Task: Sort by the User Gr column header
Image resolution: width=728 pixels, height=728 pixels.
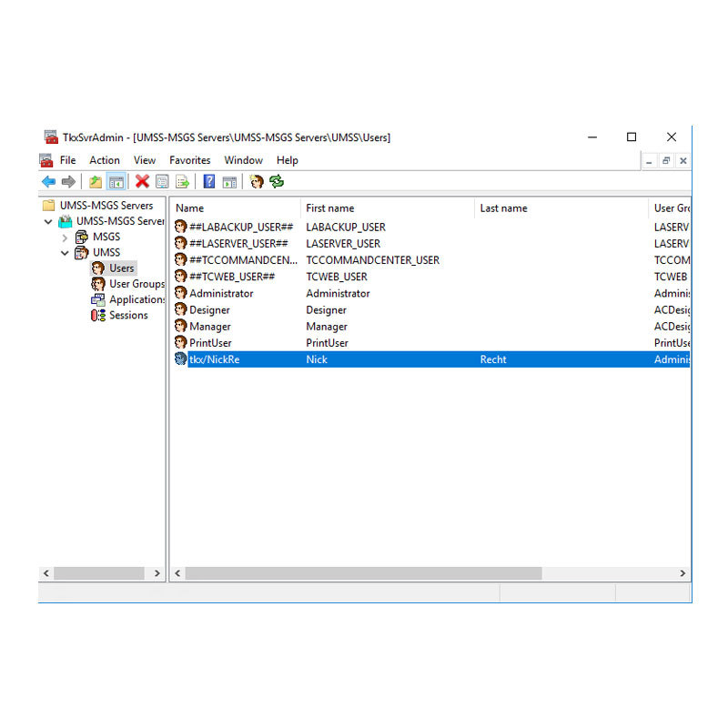Action: (x=670, y=208)
